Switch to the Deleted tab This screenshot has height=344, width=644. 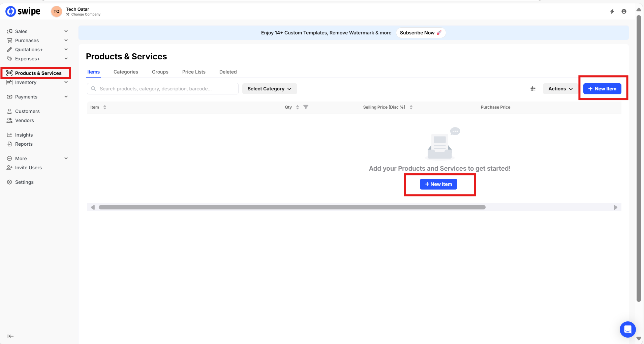[x=228, y=72]
